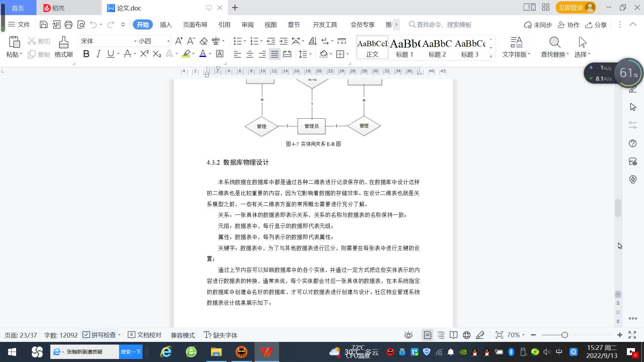Enter full screen mode icon
The width and height of the screenshot is (644, 362).
tap(632, 335)
